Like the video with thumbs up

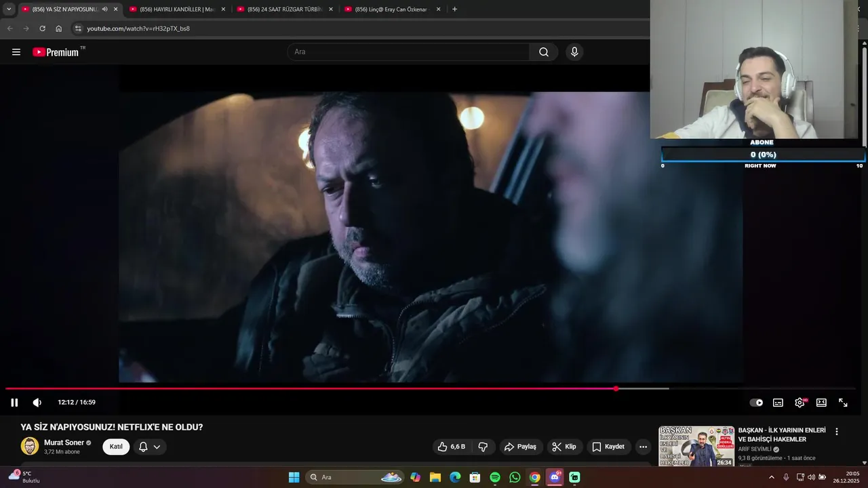[x=451, y=447]
